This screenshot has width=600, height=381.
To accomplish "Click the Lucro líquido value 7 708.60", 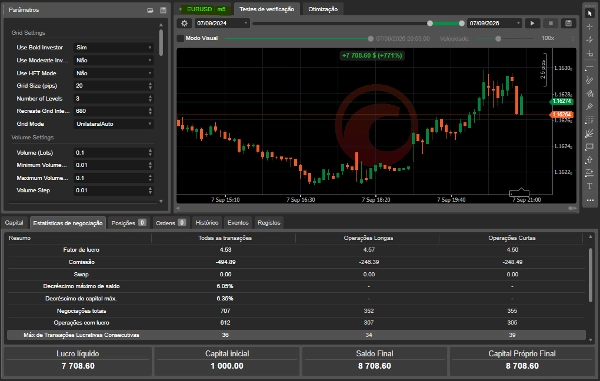I will [78, 366].
